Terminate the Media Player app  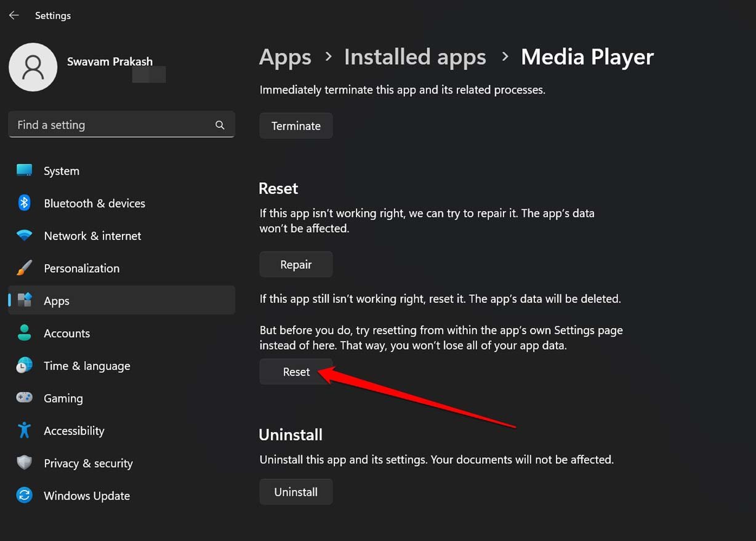point(296,126)
